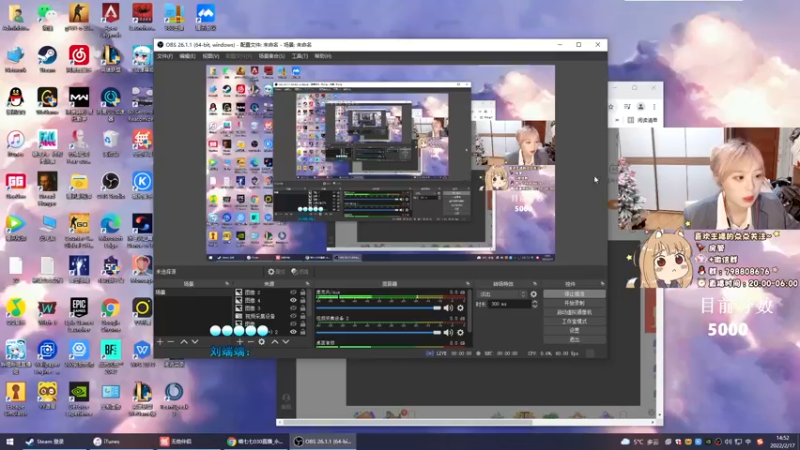Mute the 麦克风/Aux speaker icon

448,308
